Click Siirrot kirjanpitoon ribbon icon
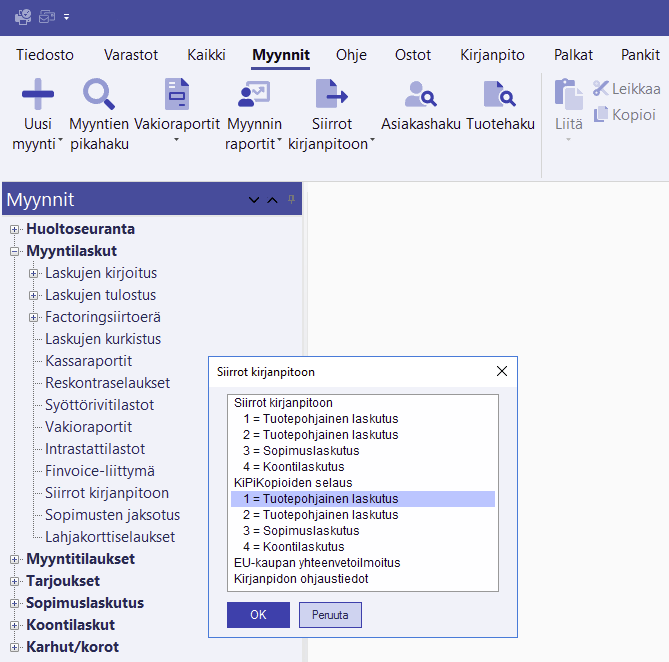This screenshot has width=669, height=662. 331,95
